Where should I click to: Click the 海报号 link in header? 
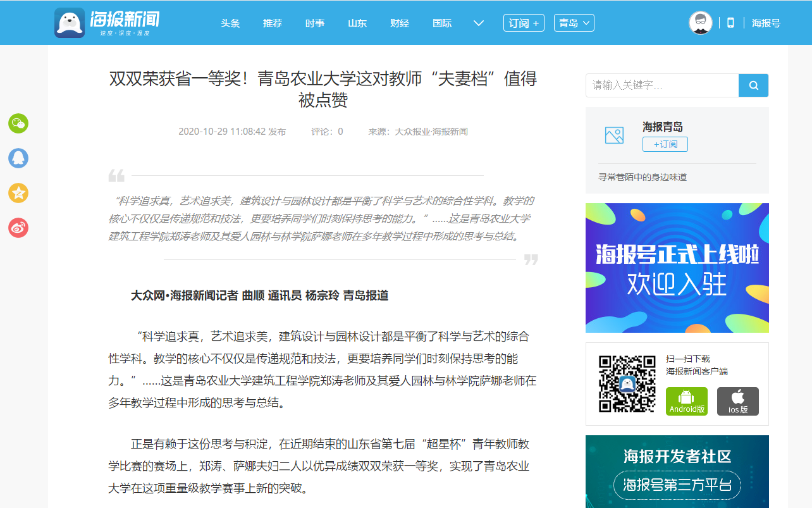[766, 23]
